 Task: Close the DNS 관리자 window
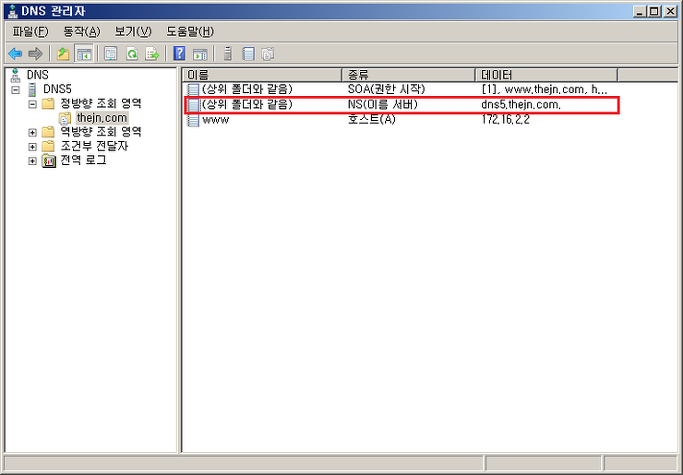(x=670, y=11)
